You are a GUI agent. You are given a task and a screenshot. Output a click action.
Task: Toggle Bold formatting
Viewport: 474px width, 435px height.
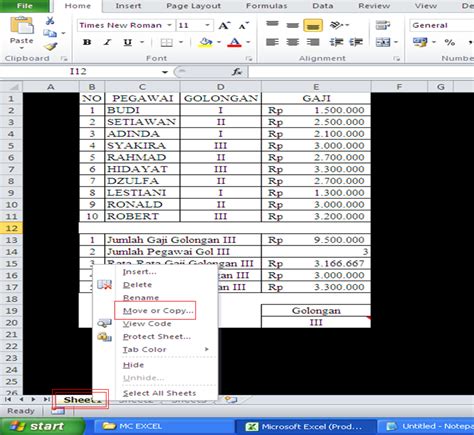pyautogui.click(x=87, y=42)
